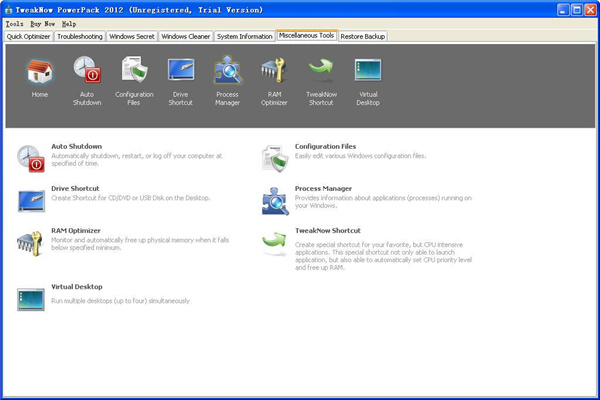Screen dimensions: 600x400
Task: Click the Drive Shortcut heading link
Action: tap(75, 188)
